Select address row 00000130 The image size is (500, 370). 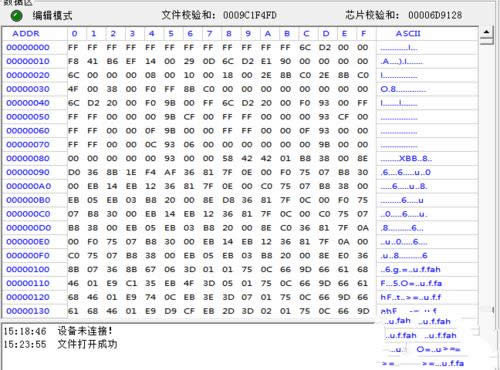[28, 311]
